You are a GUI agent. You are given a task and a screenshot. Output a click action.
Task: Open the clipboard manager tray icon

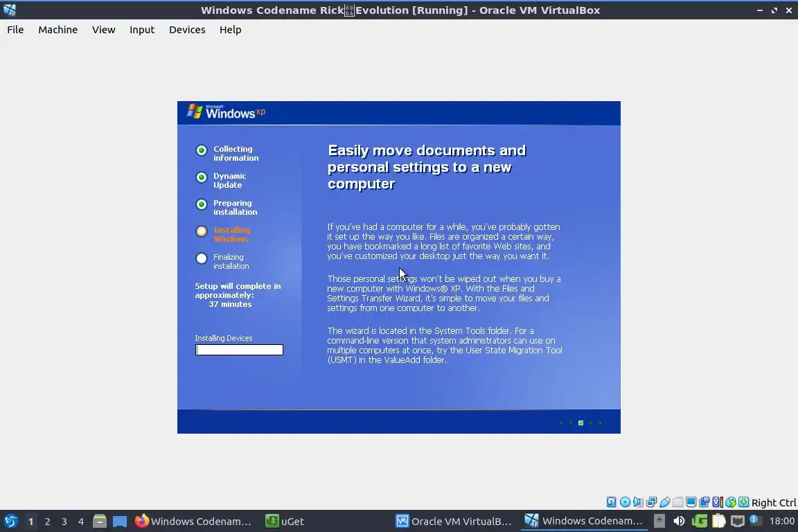click(718, 521)
